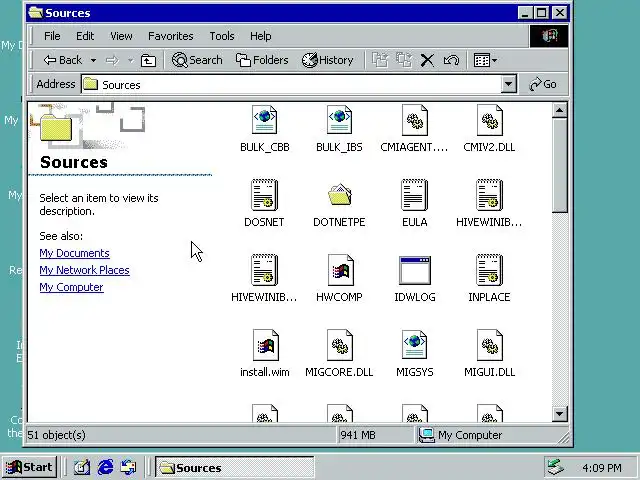The height and width of the screenshot is (480, 640).
Task: Click the Move To toolbar icon
Action: click(x=380, y=60)
